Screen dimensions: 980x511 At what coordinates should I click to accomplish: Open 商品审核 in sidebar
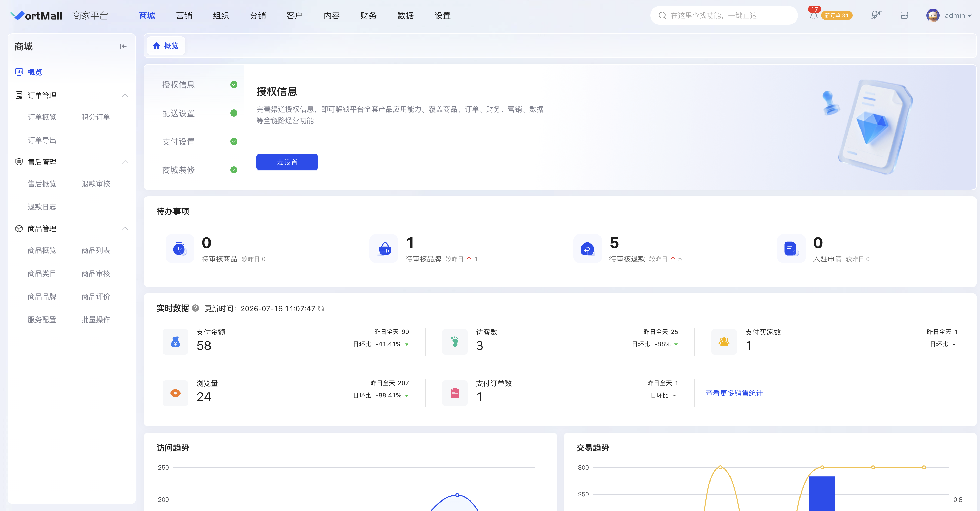[x=96, y=273]
